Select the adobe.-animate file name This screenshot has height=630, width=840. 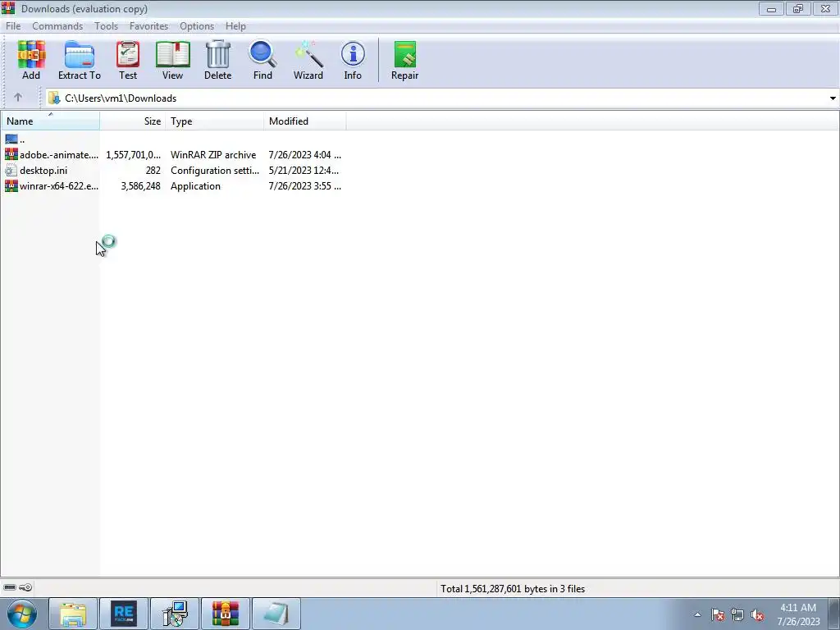59,155
